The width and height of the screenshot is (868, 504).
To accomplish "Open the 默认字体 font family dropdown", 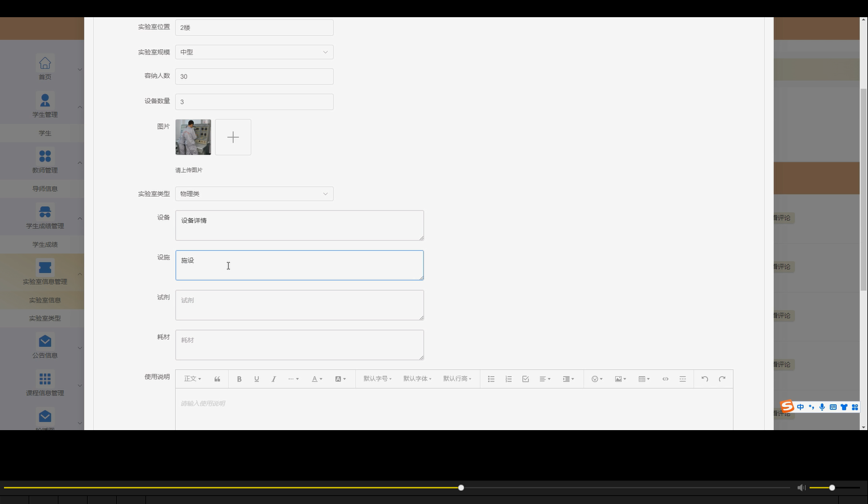I will (x=417, y=379).
